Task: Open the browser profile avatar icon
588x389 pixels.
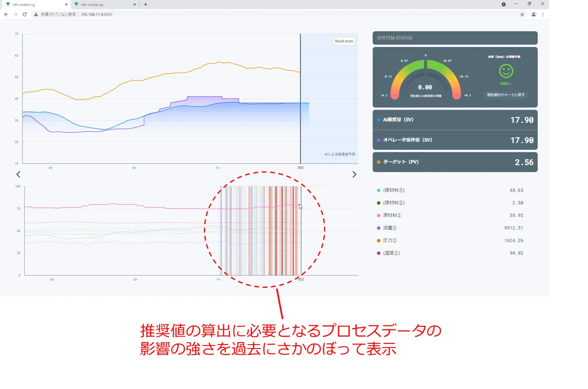Action: click(534, 14)
